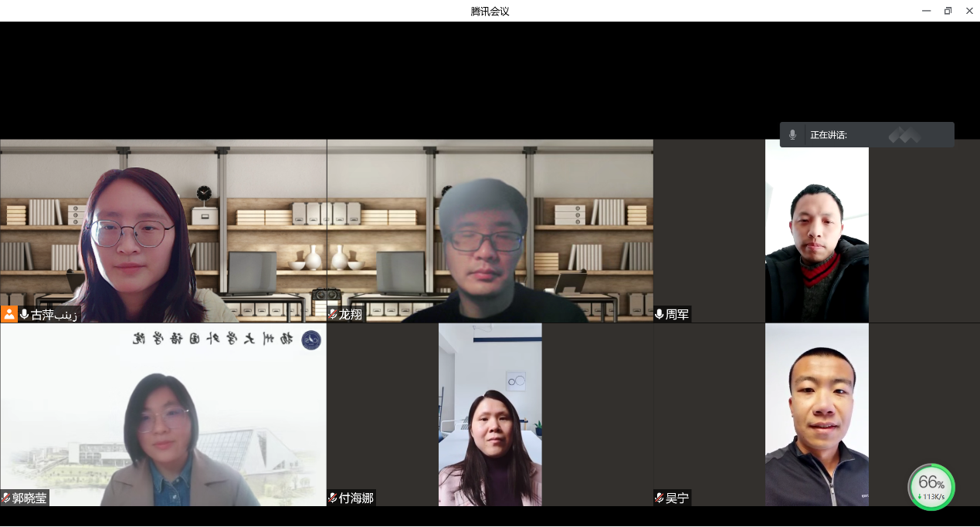Minimize the 腾讯会议 window
Screen dimensions: 980x527
coord(926,11)
